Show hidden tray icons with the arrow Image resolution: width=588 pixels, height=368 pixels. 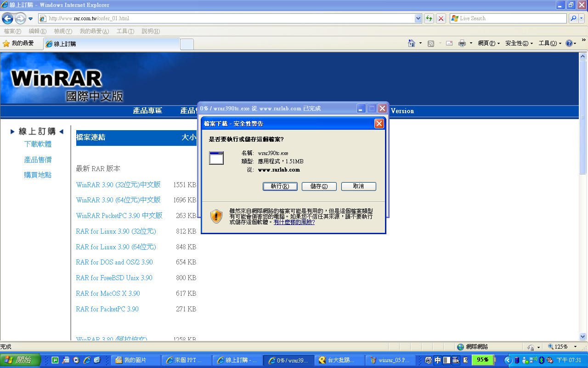[508, 360]
